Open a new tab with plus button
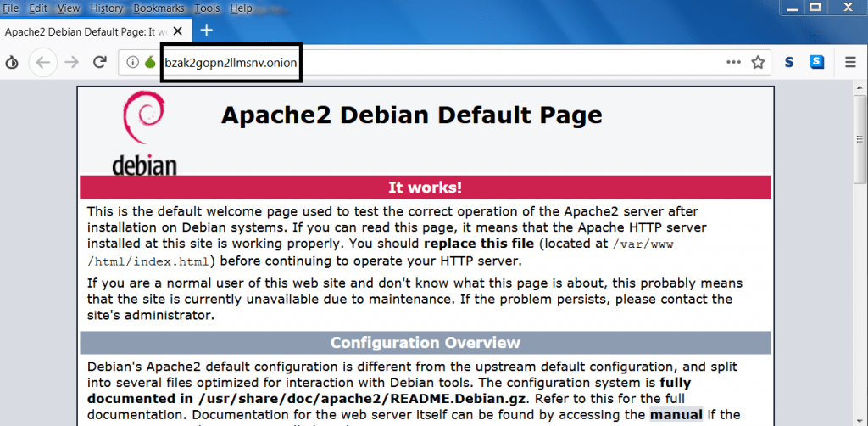The image size is (868, 426). [x=207, y=31]
